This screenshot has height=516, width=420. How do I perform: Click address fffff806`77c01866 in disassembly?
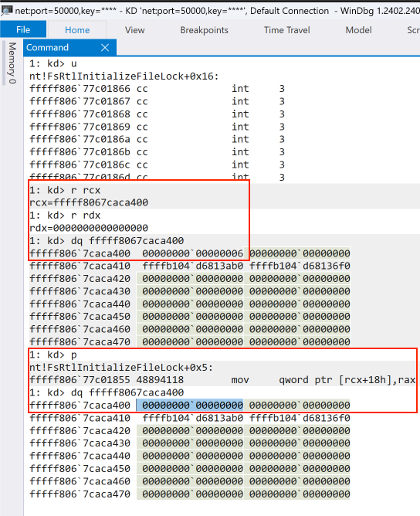click(x=80, y=89)
